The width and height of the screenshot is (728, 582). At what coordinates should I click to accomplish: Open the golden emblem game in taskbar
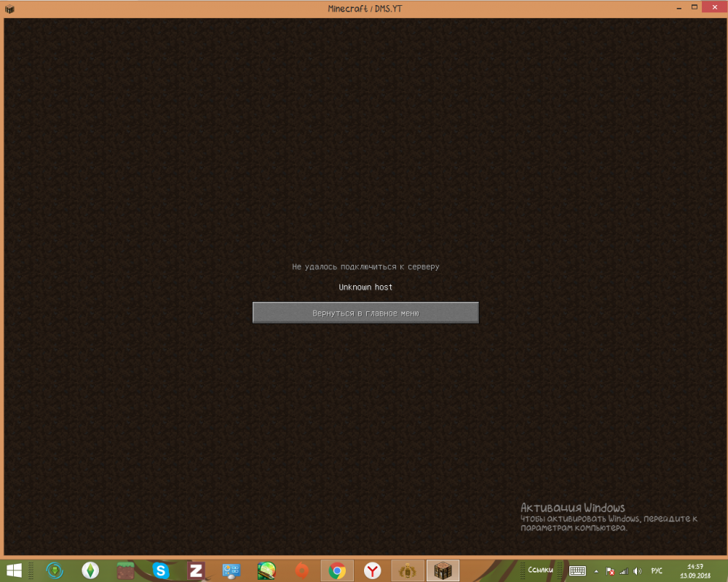[x=407, y=570]
